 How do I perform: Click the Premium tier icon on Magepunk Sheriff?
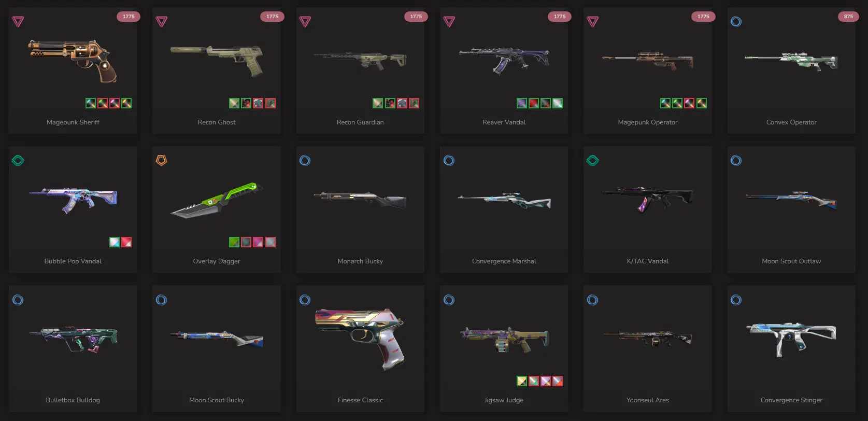(18, 22)
